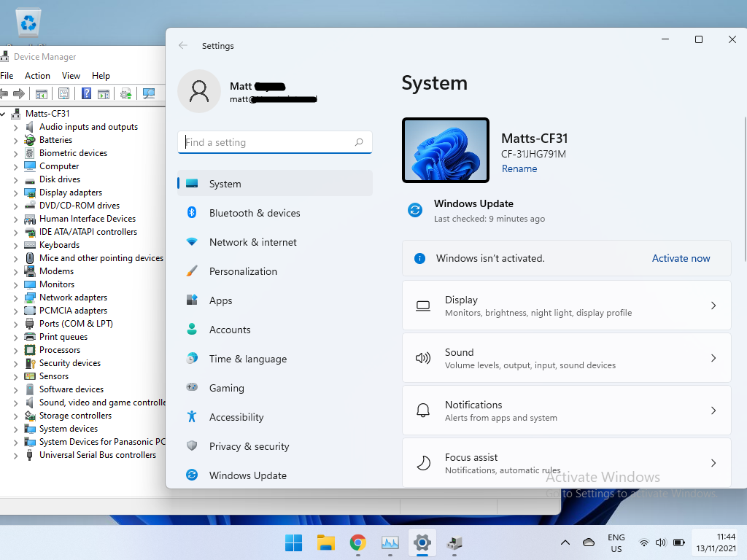Select Print queues in the device tree

click(x=63, y=337)
